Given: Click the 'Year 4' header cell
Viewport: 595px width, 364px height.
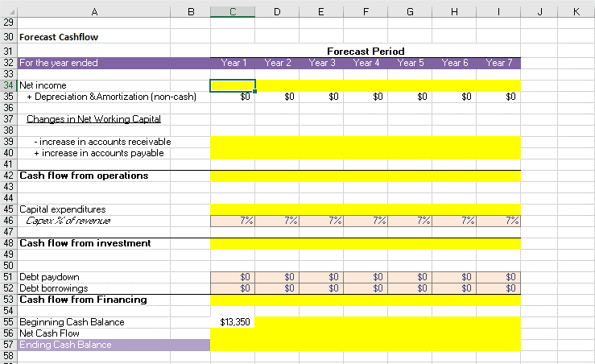Looking at the screenshot, I should tap(366, 63).
